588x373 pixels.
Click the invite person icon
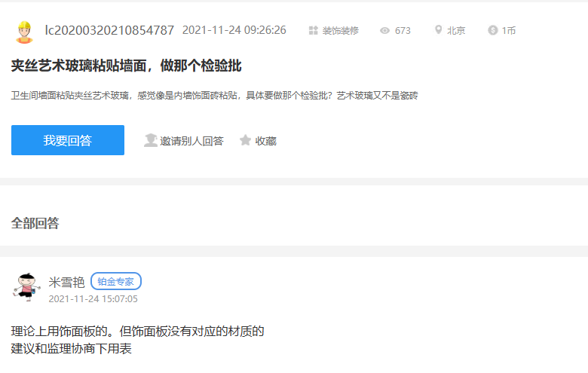(x=151, y=140)
